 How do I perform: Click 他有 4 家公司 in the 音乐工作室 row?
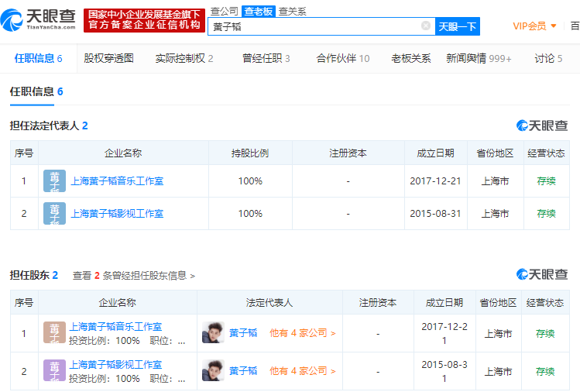click(x=302, y=333)
